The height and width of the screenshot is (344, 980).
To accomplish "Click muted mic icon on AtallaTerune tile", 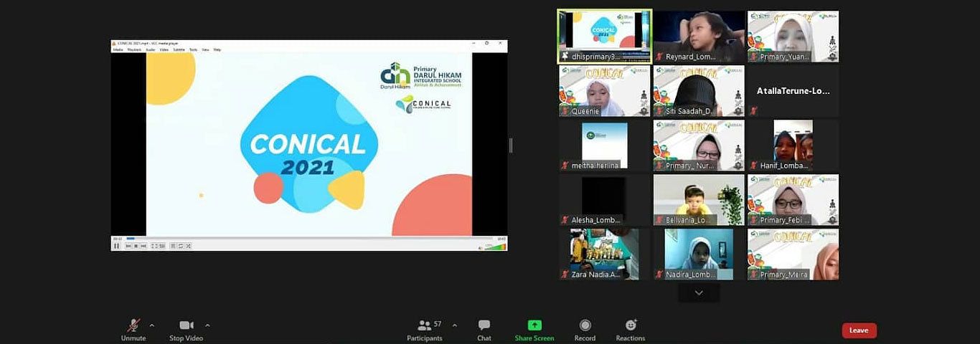I will coord(753,111).
